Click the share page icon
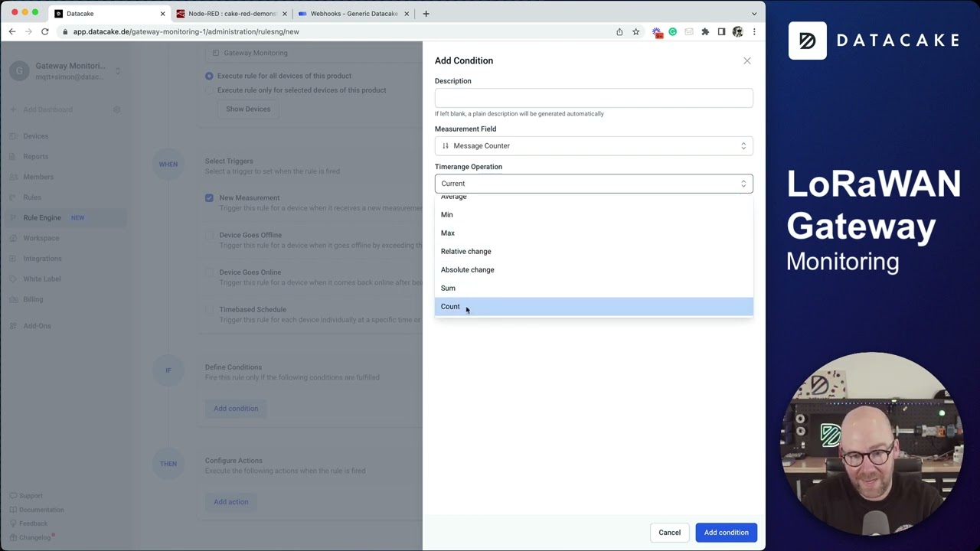This screenshot has width=980, height=551. (x=619, y=31)
